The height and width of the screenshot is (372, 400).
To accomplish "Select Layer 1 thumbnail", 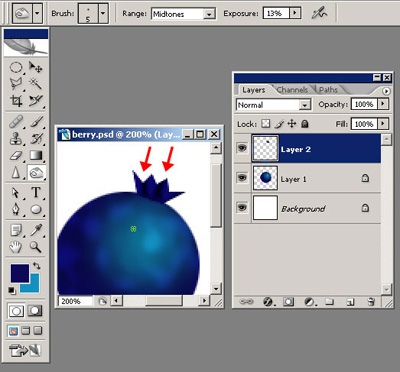I will pos(265,178).
